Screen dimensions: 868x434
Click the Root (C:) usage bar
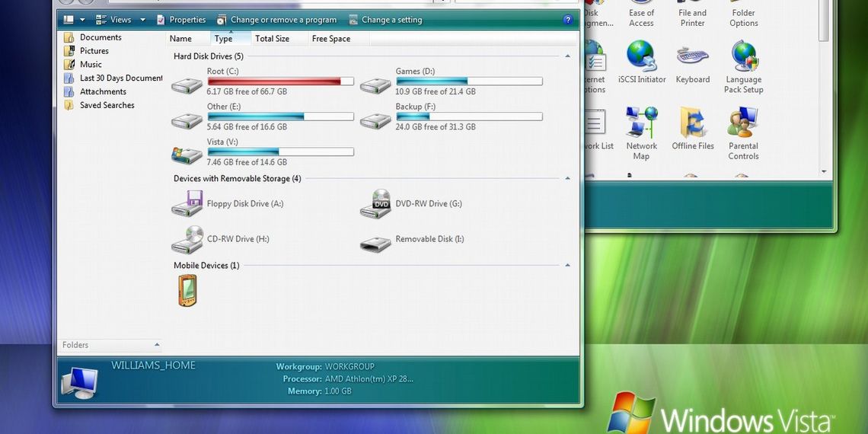click(281, 81)
